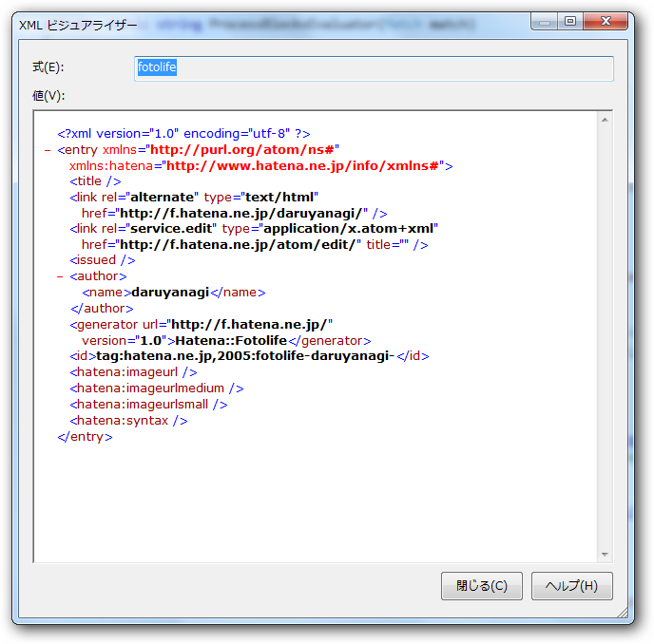The image size is (654, 644).
Task: Click the 式(E) expression input field
Action: tap(374, 68)
